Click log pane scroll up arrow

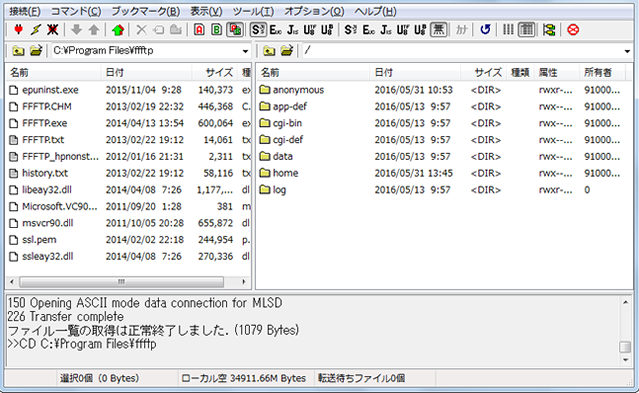tap(626, 302)
